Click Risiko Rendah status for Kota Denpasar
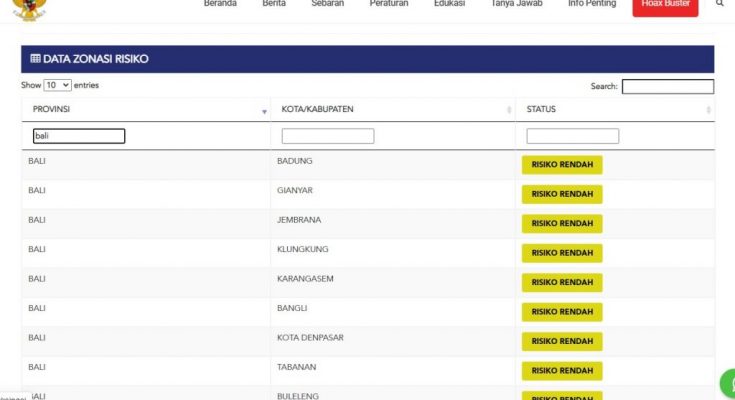Viewport: 735px width, 400px height. click(562, 341)
